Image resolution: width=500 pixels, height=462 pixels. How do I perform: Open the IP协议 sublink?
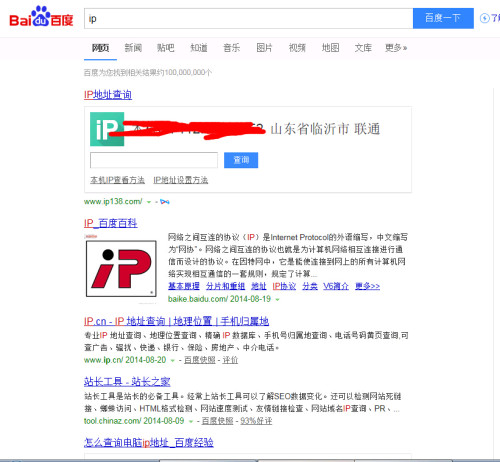click(x=284, y=286)
